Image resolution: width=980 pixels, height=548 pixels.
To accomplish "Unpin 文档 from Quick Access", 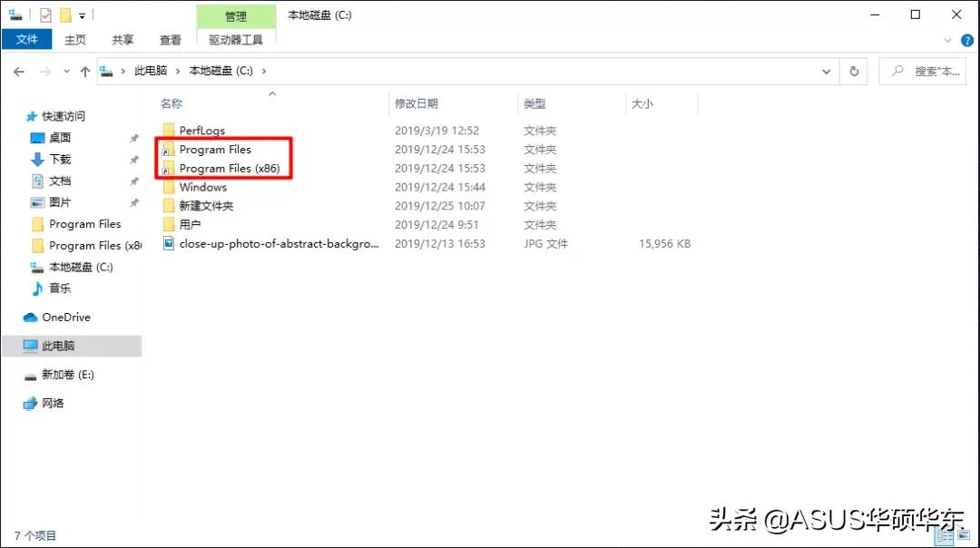I will tap(133, 181).
